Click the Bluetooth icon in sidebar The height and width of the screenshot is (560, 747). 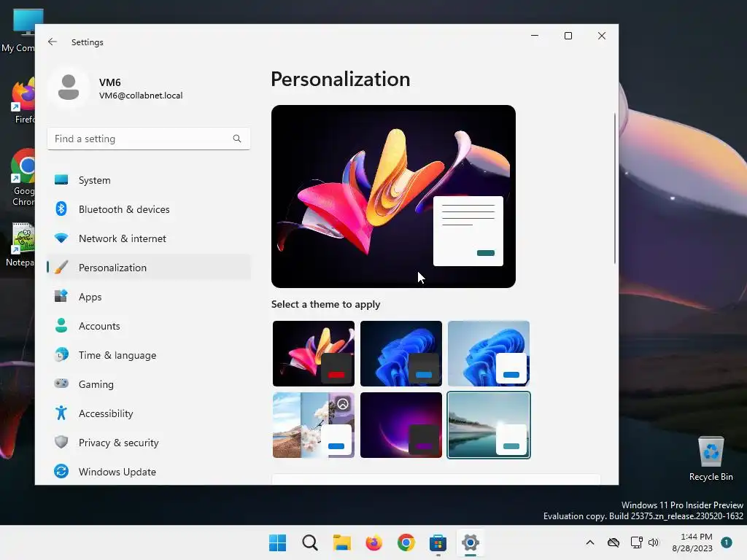coord(61,209)
